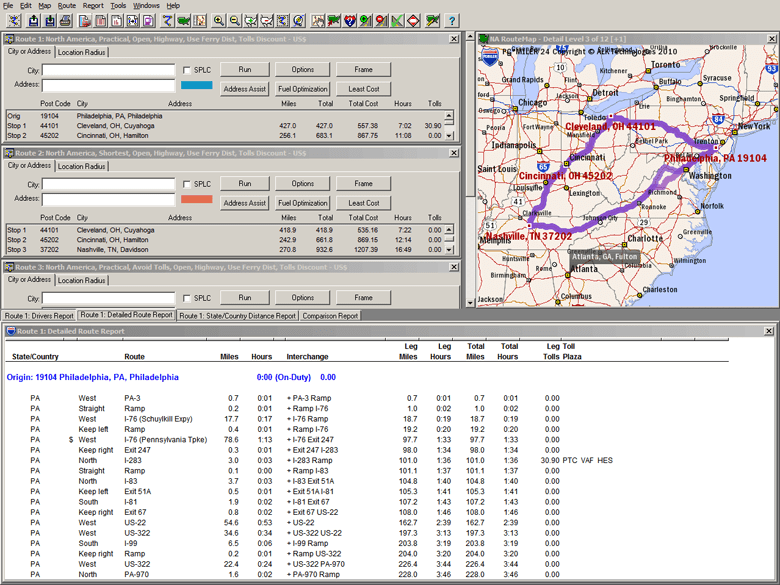The width and height of the screenshot is (780, 585).
Task: Click the zoom out magnifier icon
Action: pos(235,20)
